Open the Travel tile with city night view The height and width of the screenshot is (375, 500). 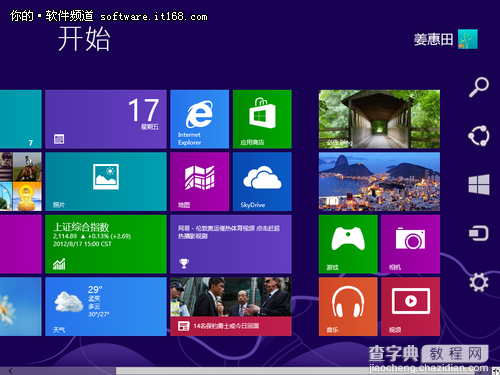tap(379, 182)
